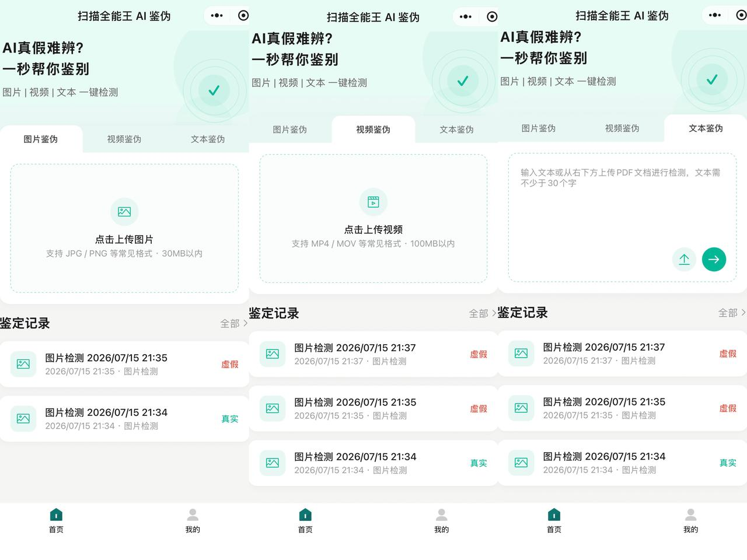This screenshot has height=560, width=747.
Task: Click image icon of the 21:35 record, left screen
Action: pyautogui.click(x=23, y=364)
